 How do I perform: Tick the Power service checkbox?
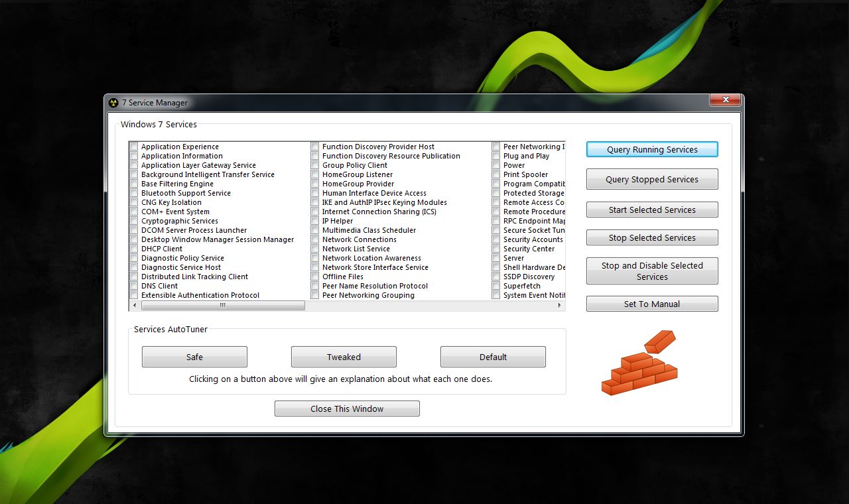(x=496, y=165)
